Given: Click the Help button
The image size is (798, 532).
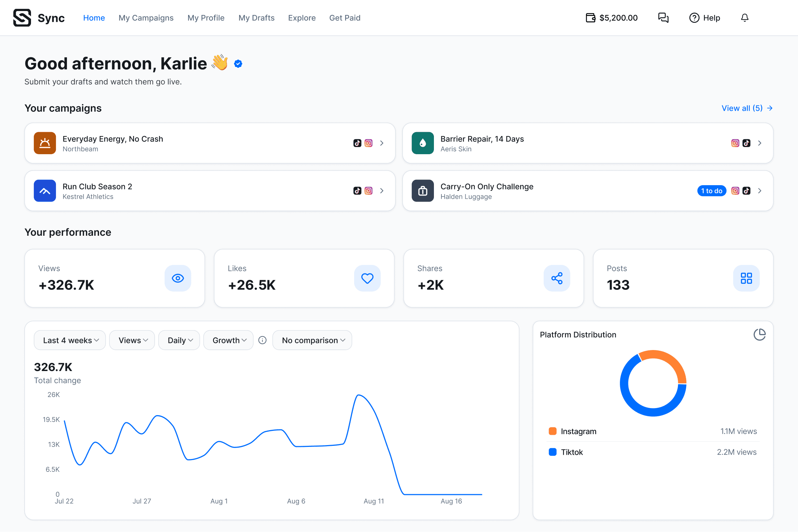Looking at the screenshot, I should (705, 18).
